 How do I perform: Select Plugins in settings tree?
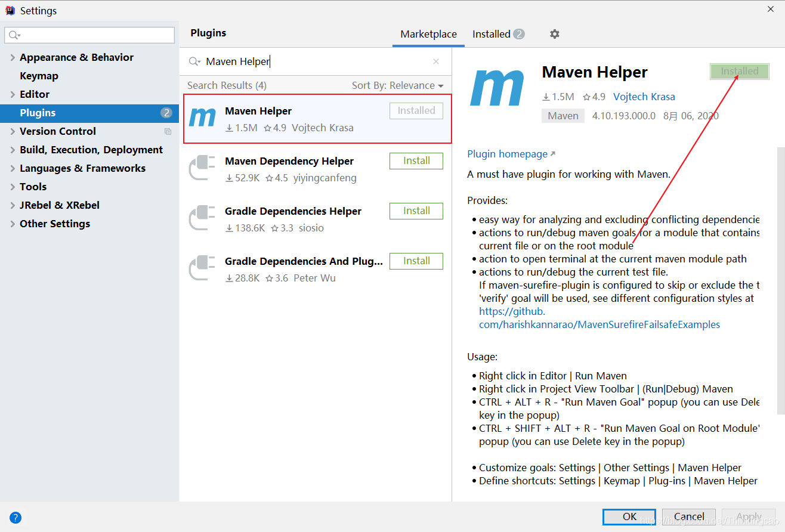pyautogui.click(x=89, y=113)
